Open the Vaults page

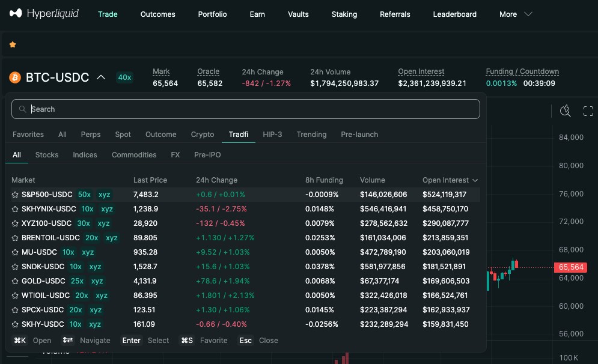[298, 14]
